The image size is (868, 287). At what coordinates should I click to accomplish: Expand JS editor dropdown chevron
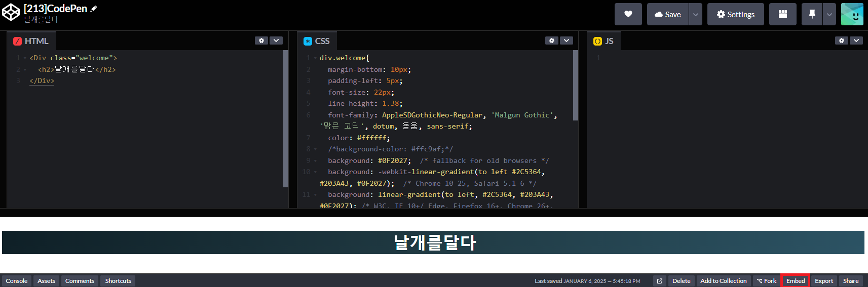point(856,40)
